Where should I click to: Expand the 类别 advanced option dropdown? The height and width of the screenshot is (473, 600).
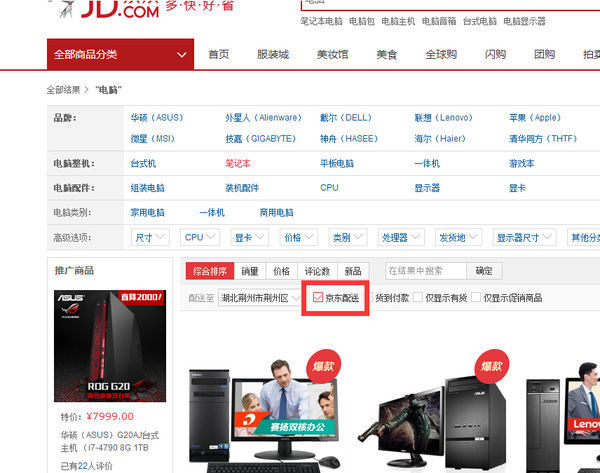(347, 237)
